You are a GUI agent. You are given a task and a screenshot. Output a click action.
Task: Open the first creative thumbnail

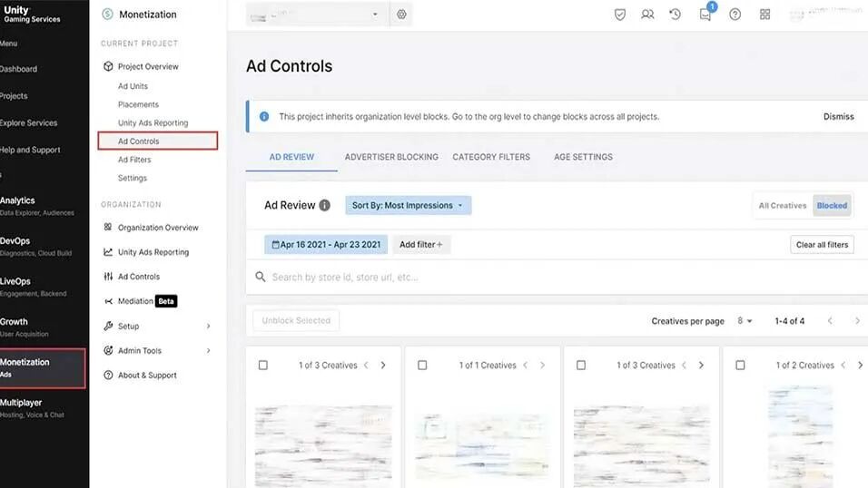pos(323,445)
